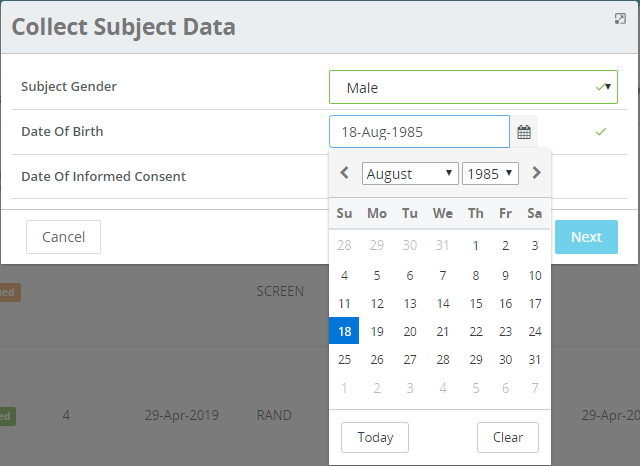
Task: Select August 12 in the calendar
Action: [x=377, y=304]
